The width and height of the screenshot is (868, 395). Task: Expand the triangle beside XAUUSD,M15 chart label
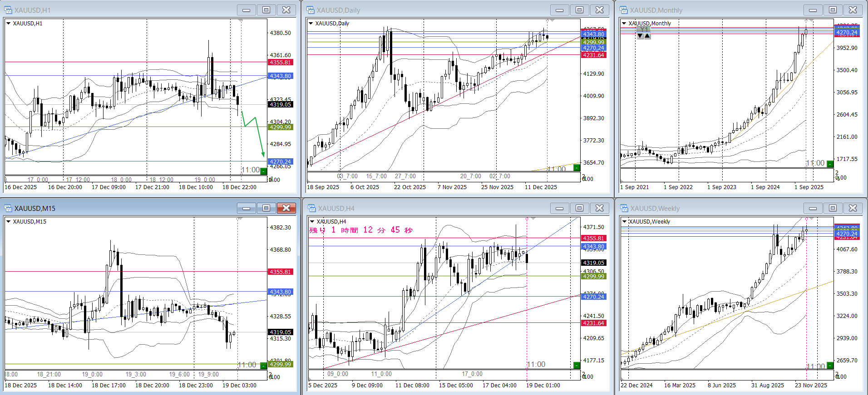coord(8,221)
